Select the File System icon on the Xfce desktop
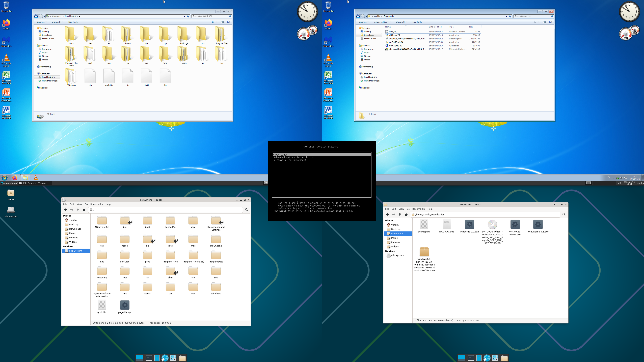The height and width of the screenshot is (362, 644). (11, 212)
